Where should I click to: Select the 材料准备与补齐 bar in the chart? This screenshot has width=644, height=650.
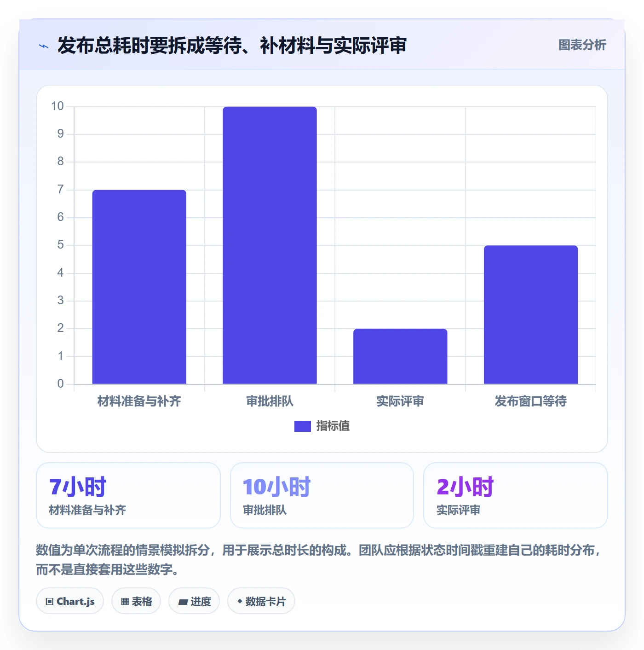click(139, 287)
